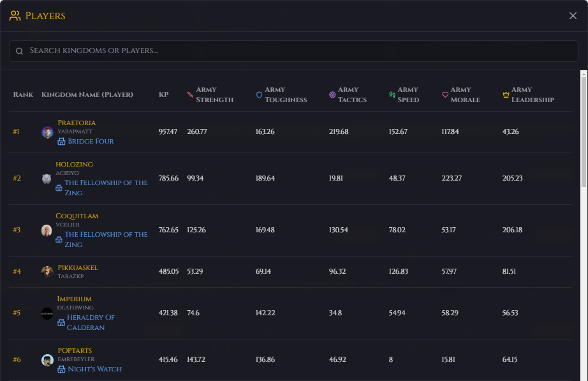Click the Kingdom Name (Player) header
This screenshot has width=588, height=381.
click(x=87, y=94)
